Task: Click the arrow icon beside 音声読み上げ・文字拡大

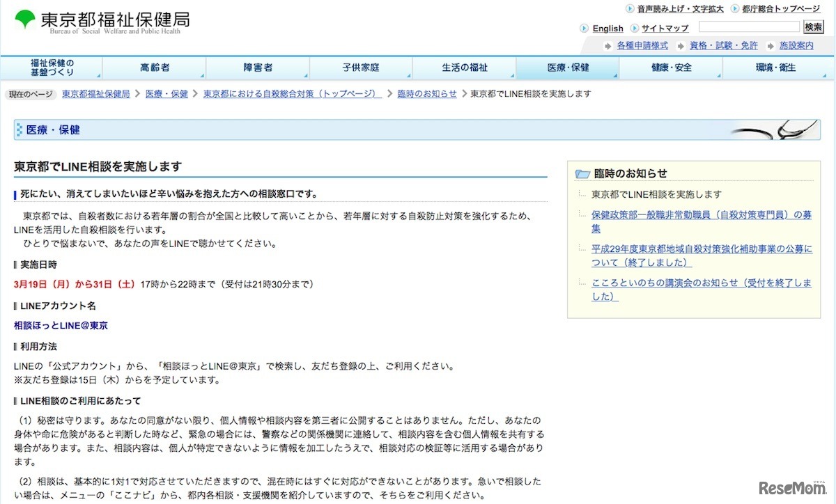Action: click(x=629, y=9)
